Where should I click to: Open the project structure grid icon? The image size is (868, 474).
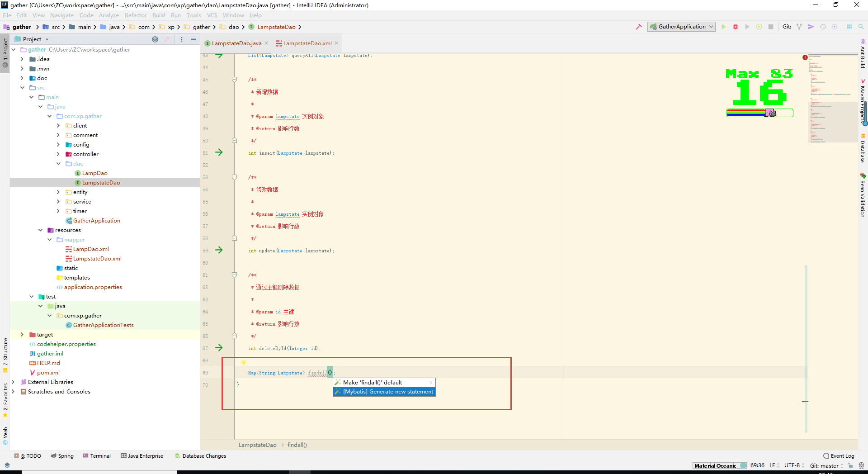(849, 27)
